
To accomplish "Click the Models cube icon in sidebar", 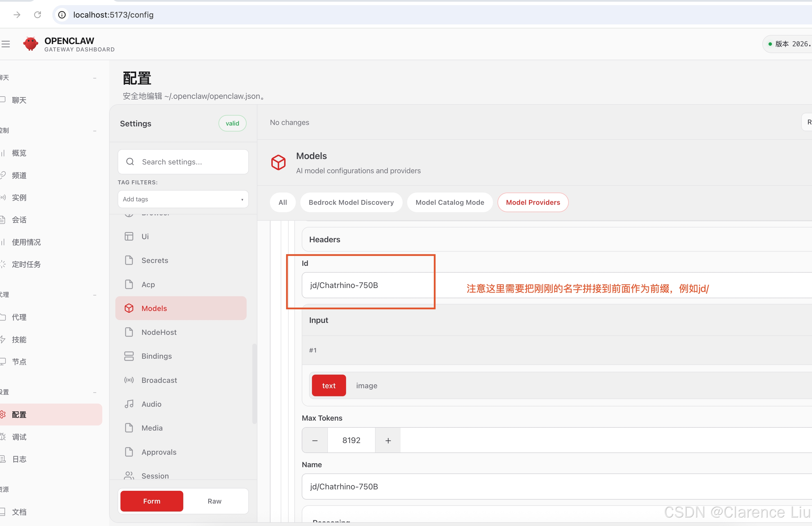I will click(129, 308).
